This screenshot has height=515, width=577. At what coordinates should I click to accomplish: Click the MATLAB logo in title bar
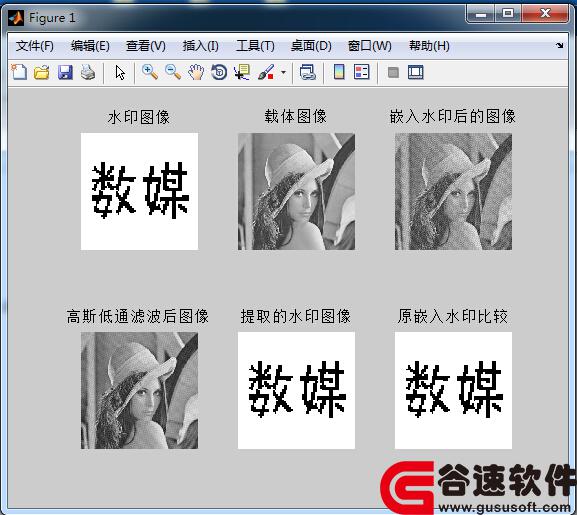click(16, 18)
